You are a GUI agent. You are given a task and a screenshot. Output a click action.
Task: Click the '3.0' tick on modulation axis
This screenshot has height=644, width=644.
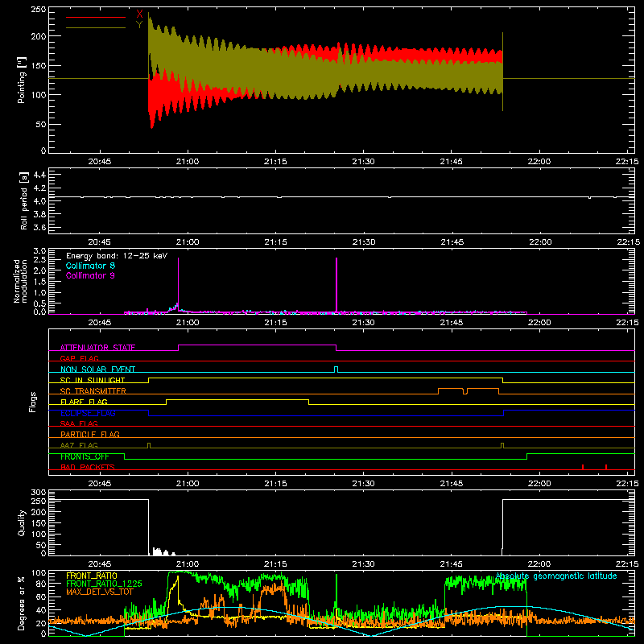39,251
